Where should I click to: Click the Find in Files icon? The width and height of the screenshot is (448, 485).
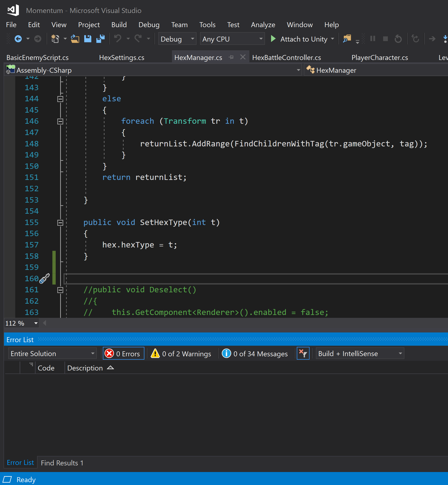pyautogui.click(x=347, y=39)
